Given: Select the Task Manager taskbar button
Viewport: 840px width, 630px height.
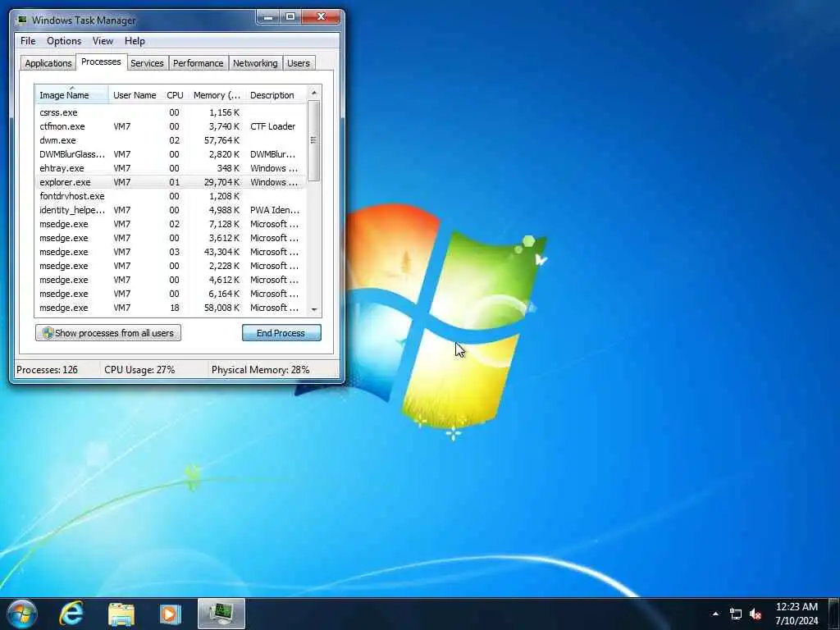Looking at the screenshot, I should (221, 614).
